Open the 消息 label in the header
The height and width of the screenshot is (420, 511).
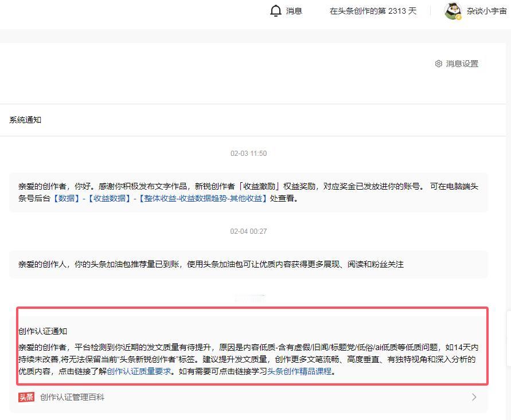point(294,11)
